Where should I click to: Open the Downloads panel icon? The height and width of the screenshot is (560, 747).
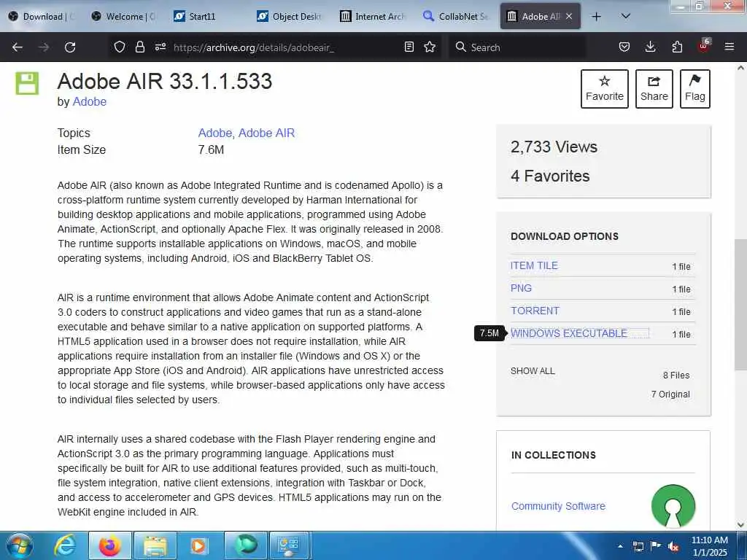tap(650, 47)
